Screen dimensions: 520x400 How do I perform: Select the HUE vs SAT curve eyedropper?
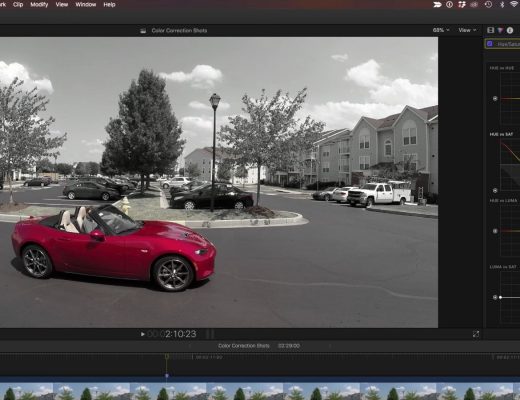pos(495,190)
